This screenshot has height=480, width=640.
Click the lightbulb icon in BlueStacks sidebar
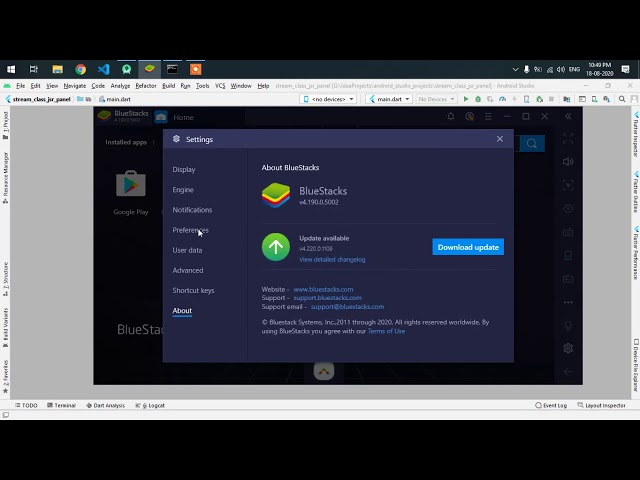pos(568,325)
